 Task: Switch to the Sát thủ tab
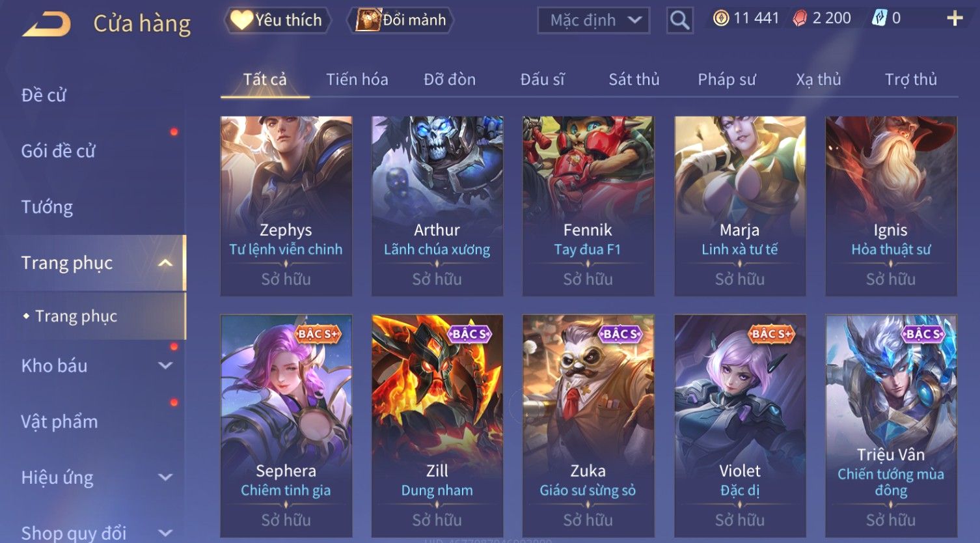[634, 79]
